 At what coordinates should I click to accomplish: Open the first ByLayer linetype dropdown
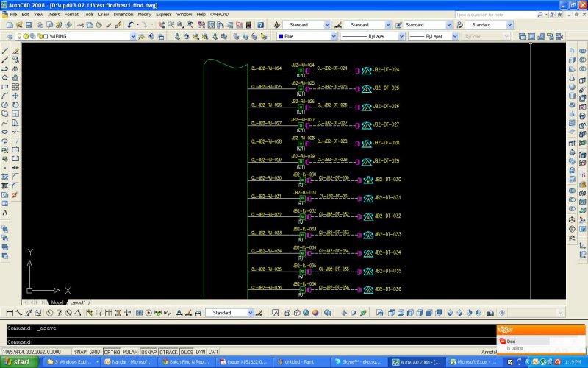click(x=401, y=36)
